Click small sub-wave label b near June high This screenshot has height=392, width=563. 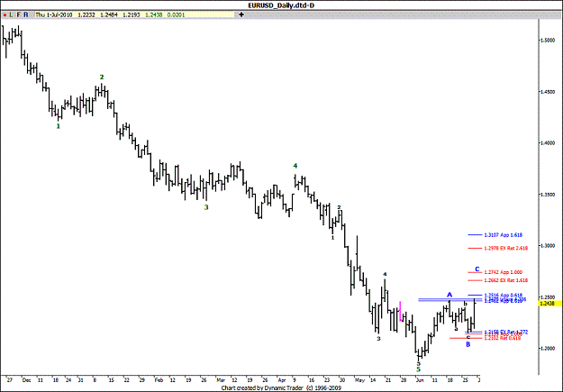466,304
